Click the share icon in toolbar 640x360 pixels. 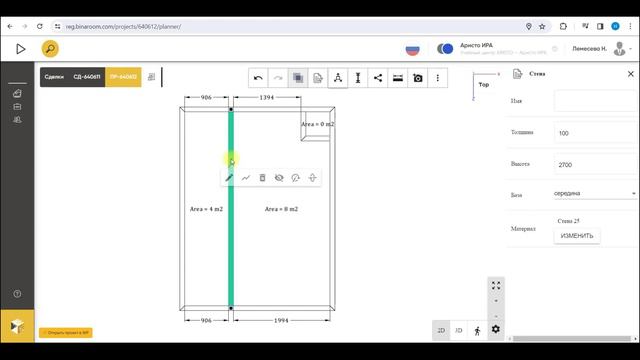point(378,78)
